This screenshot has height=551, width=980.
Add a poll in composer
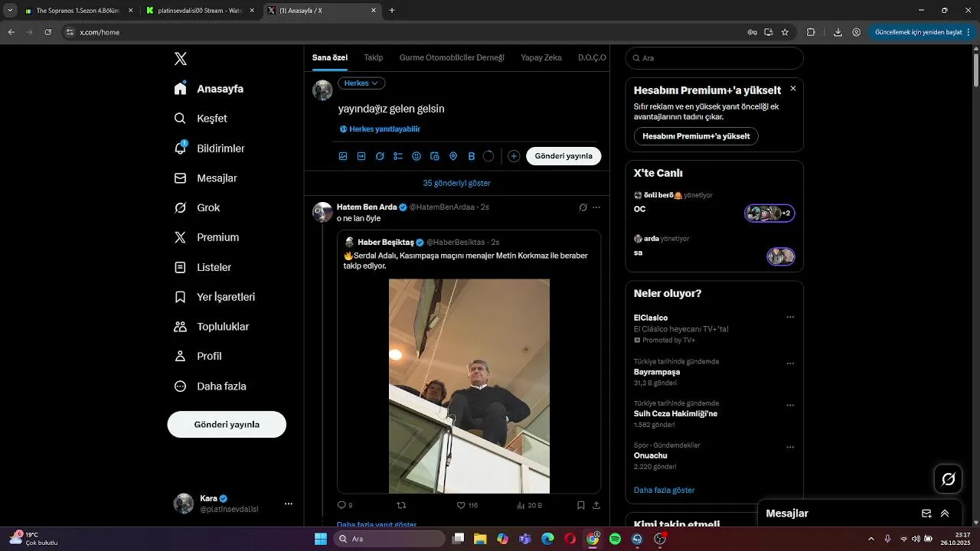point(398,156)
